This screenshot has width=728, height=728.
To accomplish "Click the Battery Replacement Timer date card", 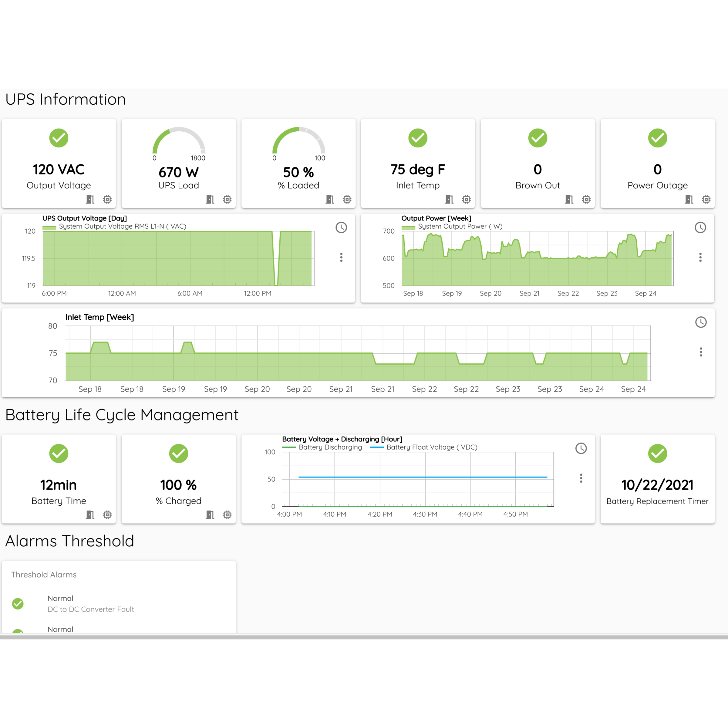I will point(657,485).
